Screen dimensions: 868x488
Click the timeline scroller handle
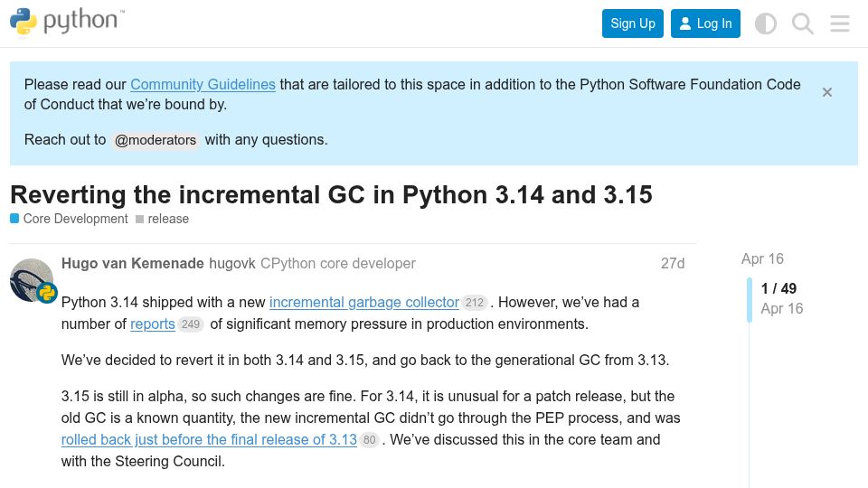750,300
